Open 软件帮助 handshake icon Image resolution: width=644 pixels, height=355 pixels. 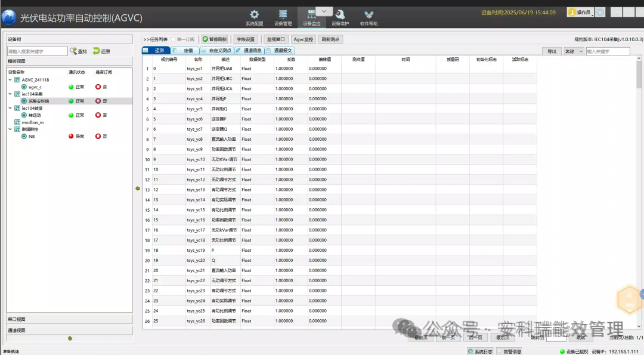(x=369, y=18)
